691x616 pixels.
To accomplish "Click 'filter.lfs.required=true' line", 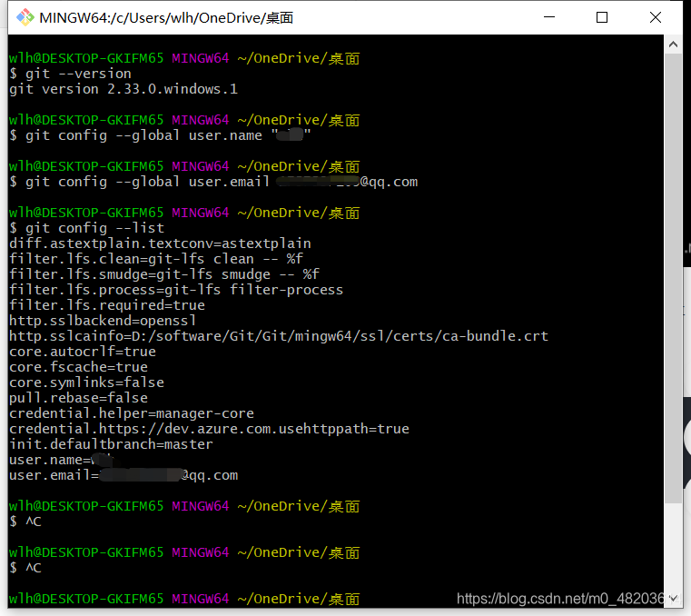I will 107,305.
